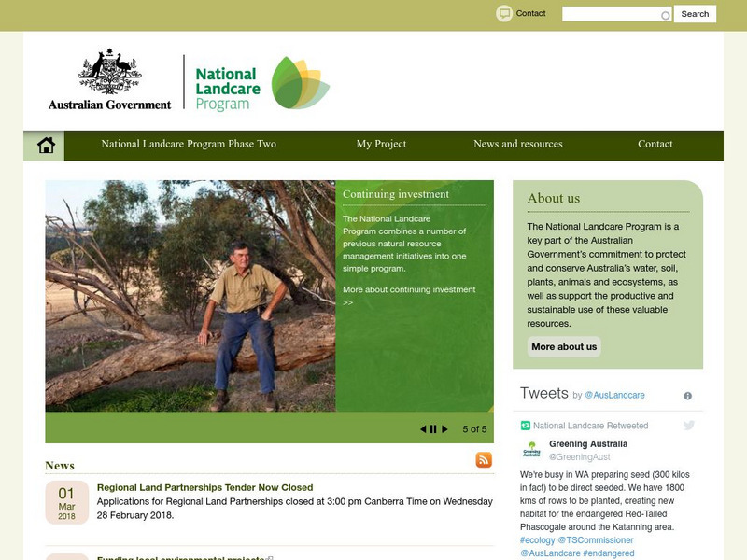
Task: Open the My Project menu item
Action: point(381,144)
